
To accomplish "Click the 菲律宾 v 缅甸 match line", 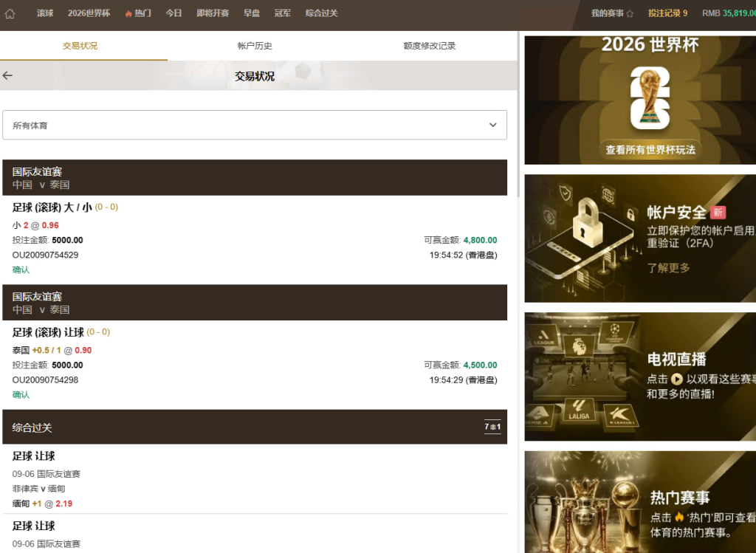I will click(38, 488).
